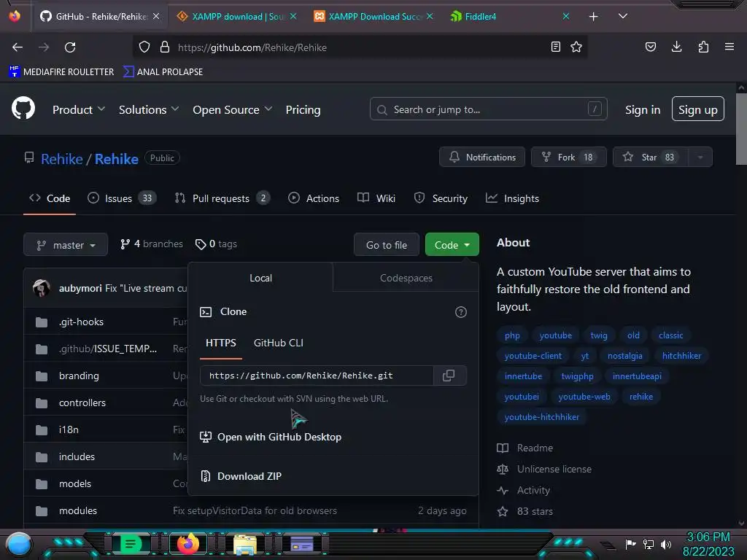Click the youtube-hitchhiker topic tag
The image size is (747, 560).
(542, 416)
